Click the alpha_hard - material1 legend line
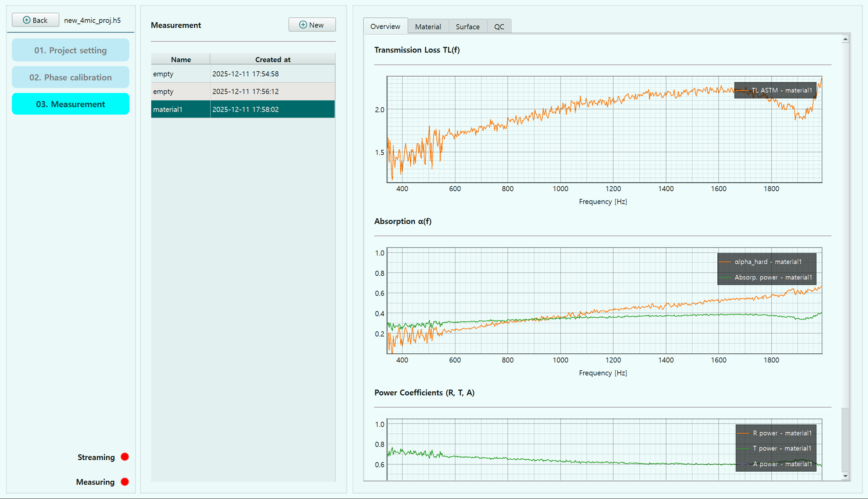 click(725, 262)
